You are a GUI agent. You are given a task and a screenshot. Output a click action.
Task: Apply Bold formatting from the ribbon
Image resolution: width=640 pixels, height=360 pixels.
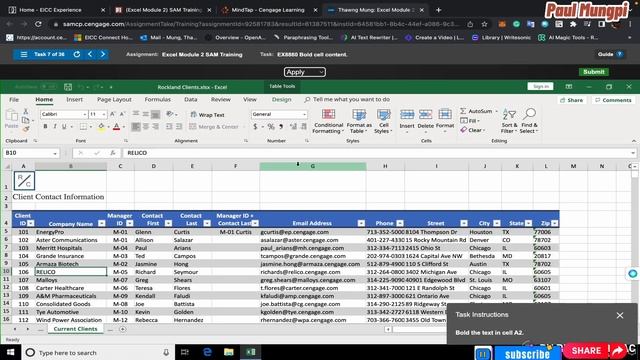(45, 127)
